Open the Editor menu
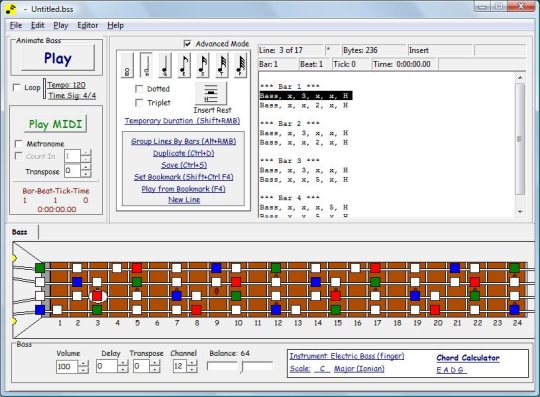The width and height of the screenshot is (540, 397). [x=87, y=25]
